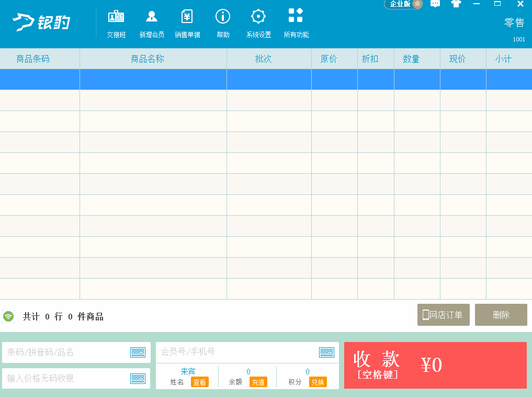Focus the 条码/拼音码/品名 search field
The height and width of the screenshot is (397, 532).
click(x=65, y=352)
